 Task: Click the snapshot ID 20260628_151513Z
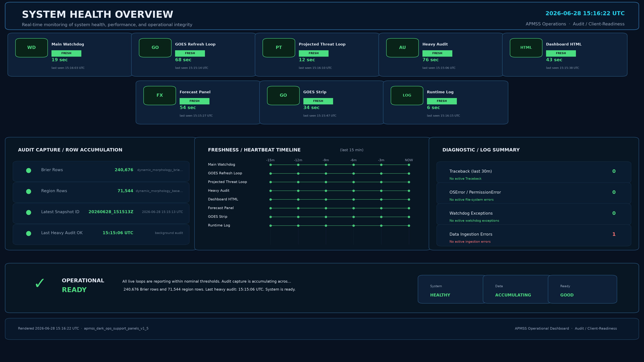click(111, 212)
